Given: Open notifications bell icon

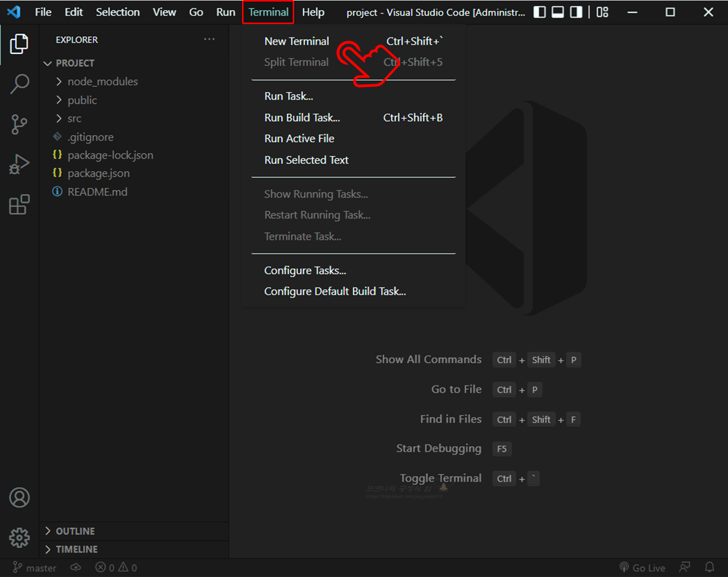Looking at the screenshot, I should [x=710, y=567].
